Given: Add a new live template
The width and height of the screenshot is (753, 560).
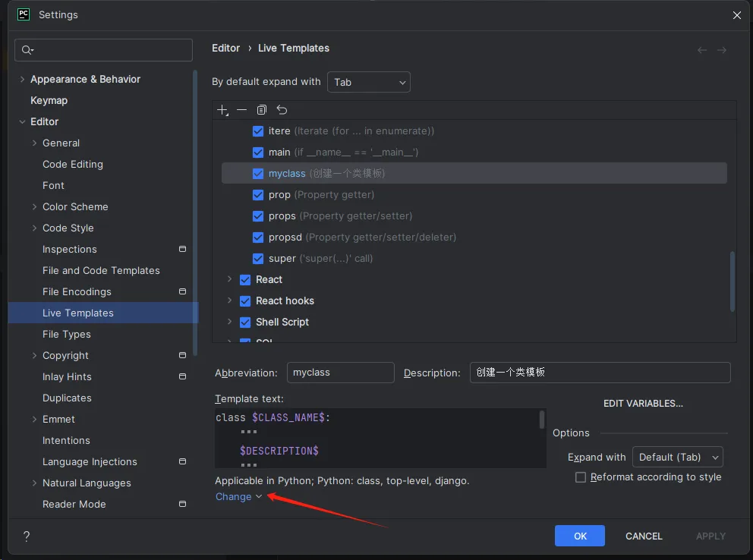Looking at the screenshot, I should (222, 110).
